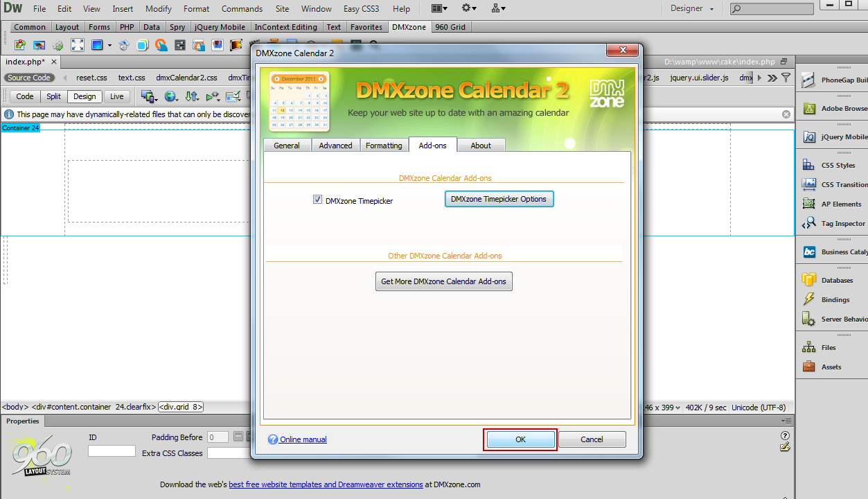Open the AP Elements panel
Screen dimensions: 868x499
[833, 204]
